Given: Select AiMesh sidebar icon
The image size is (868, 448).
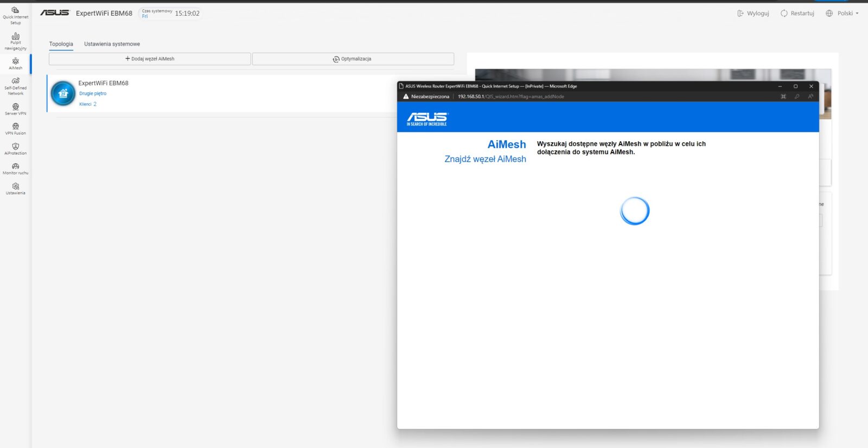Looking at the screenshot, I should [x=15, y=64].
